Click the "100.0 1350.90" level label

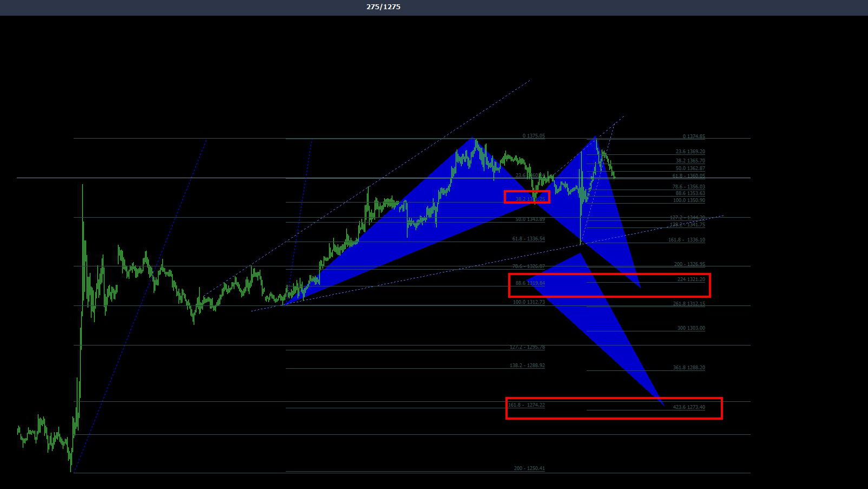pyautogui.click(x=689, y=200)
